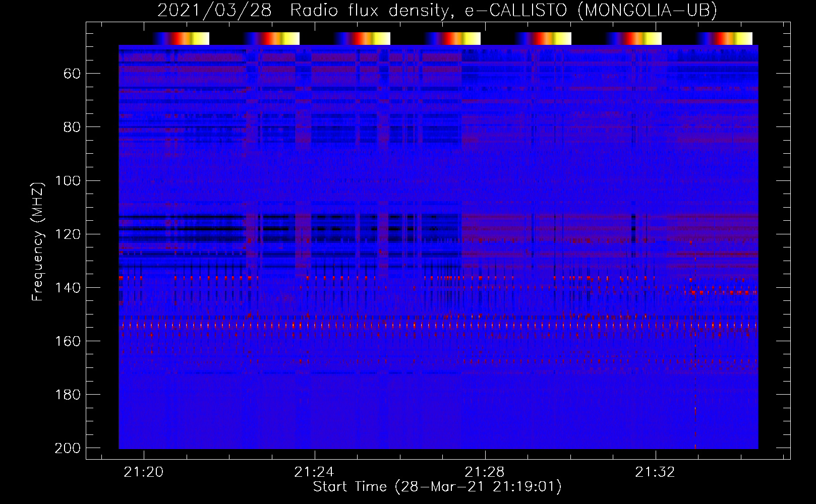Click the 60 MHz tick label
Screen dimensions: 816x504
click(72, 74)
